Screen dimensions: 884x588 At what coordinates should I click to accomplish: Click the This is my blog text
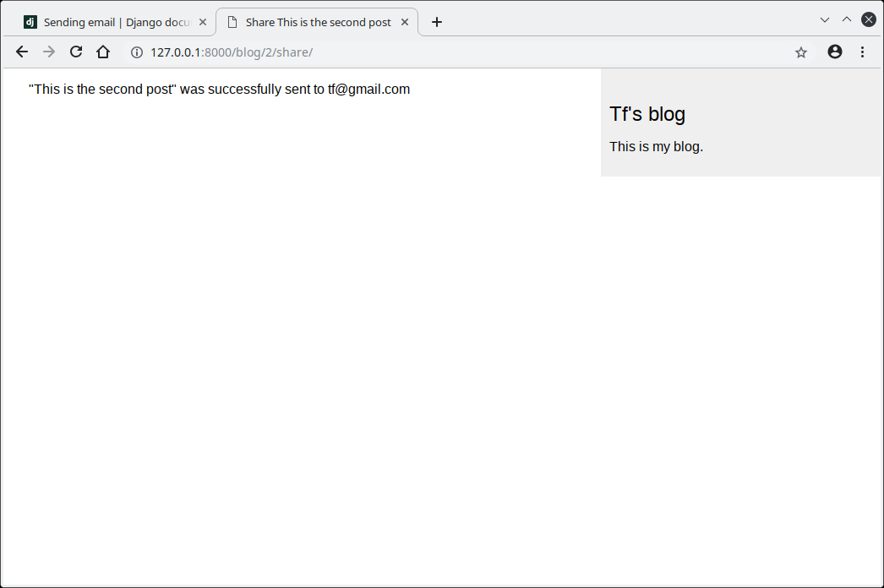(656, 147)
